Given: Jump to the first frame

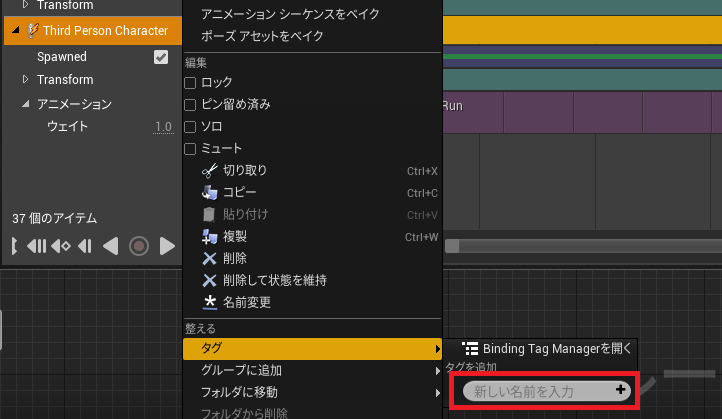Looking at the screenshot, I should 36,246.
